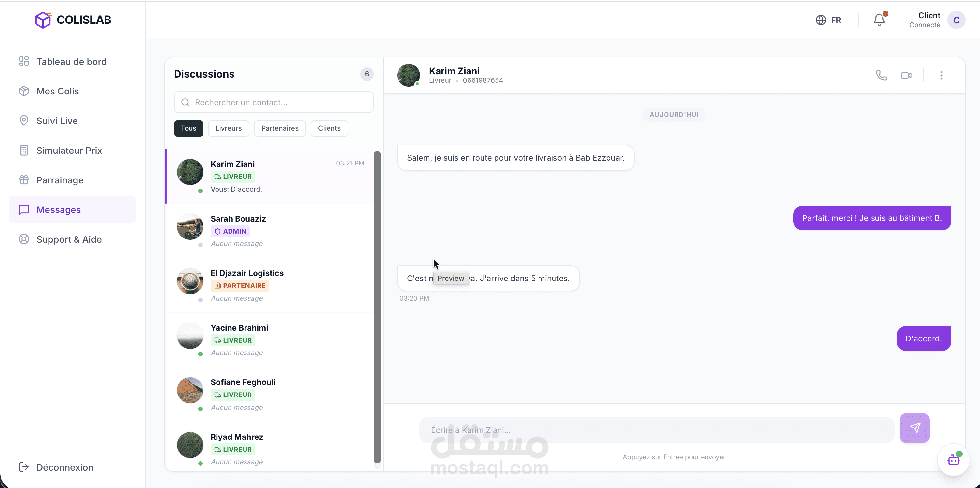Start a video call from chat header
The width and height of the screenshot is (980, 488).
click(x=906, y=75)
